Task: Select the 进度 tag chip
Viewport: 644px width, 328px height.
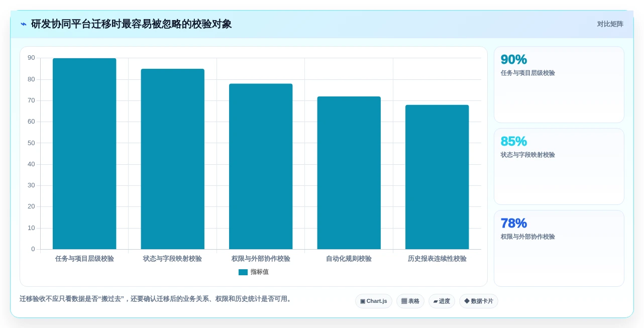Action: [442, 301]
